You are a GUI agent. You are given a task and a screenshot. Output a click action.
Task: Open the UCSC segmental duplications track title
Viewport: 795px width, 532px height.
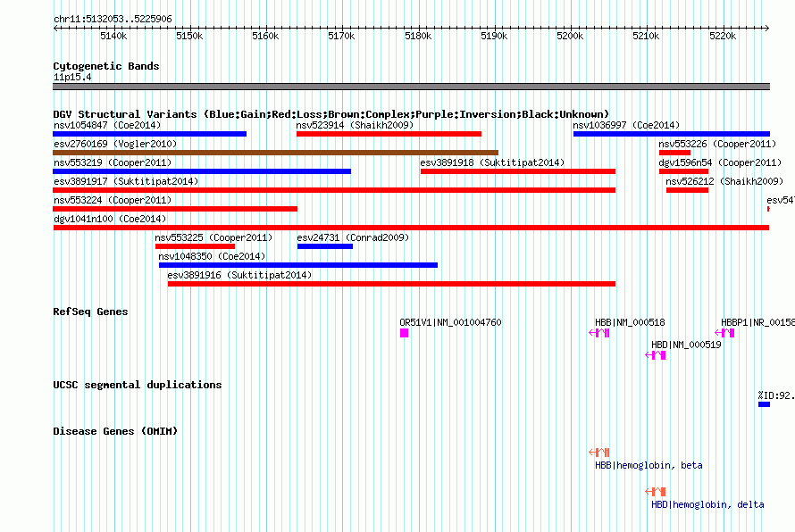[x=138, y=385]
